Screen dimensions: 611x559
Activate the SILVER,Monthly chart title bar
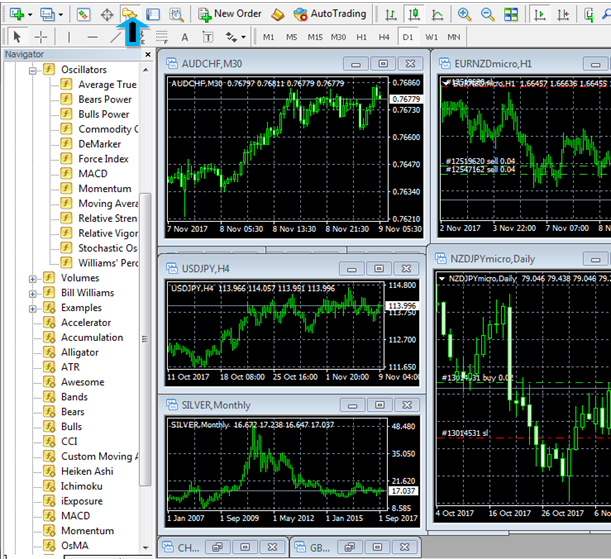pos(250,405)
